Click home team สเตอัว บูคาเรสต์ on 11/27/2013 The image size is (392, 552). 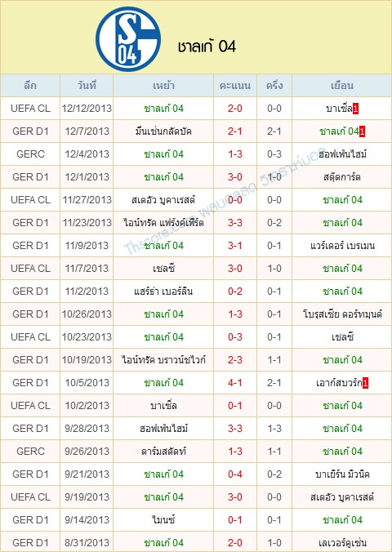click(x=163, y=200)
